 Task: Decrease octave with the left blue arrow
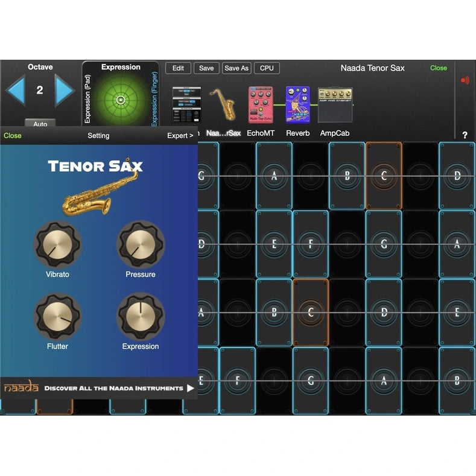pyautogui.click(x=15, y=90)
